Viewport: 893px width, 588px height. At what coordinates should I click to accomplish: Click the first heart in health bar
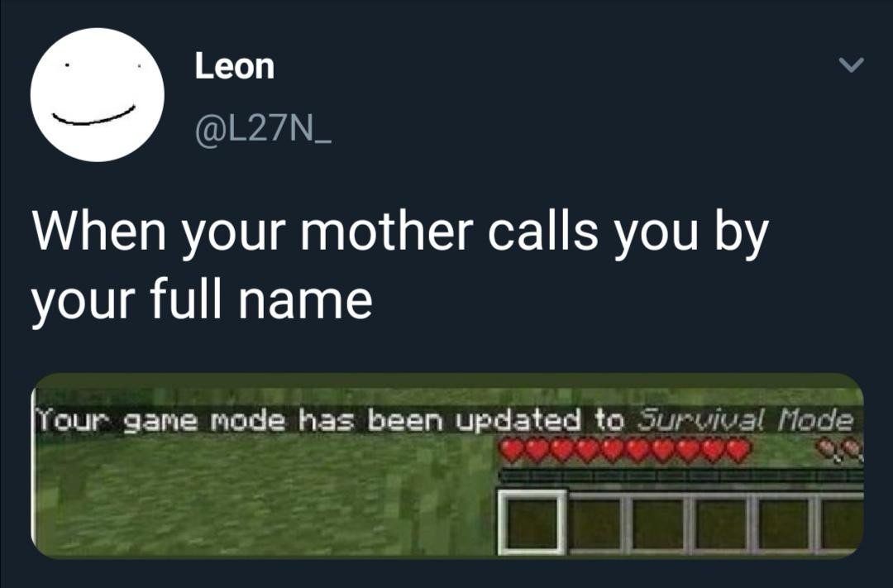coord(512,450)
